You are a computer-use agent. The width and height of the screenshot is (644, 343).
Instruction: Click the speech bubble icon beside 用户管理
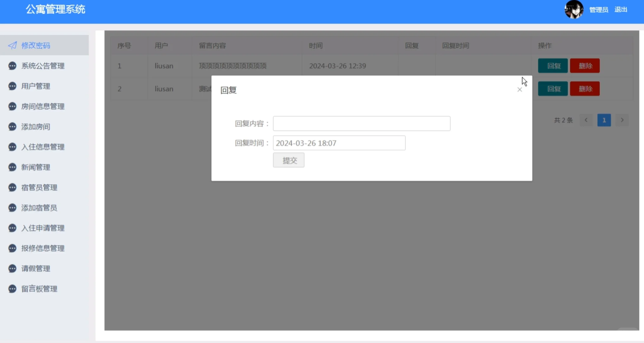[12, 86]
